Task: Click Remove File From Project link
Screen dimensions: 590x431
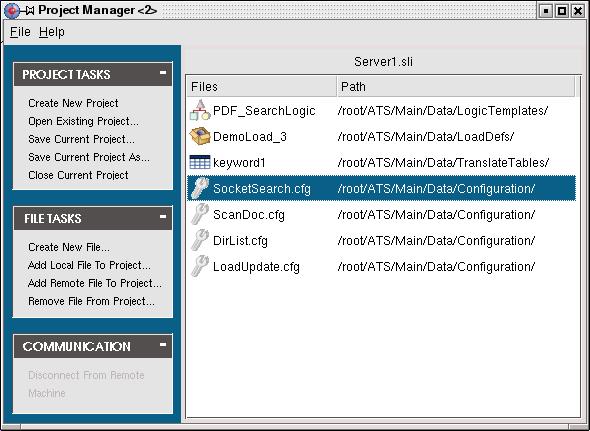Action: 91,301
